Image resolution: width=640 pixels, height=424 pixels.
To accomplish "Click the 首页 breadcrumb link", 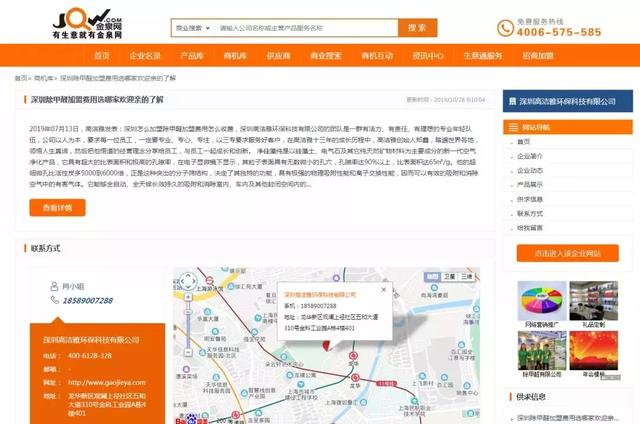I will [x=21, y=78].
